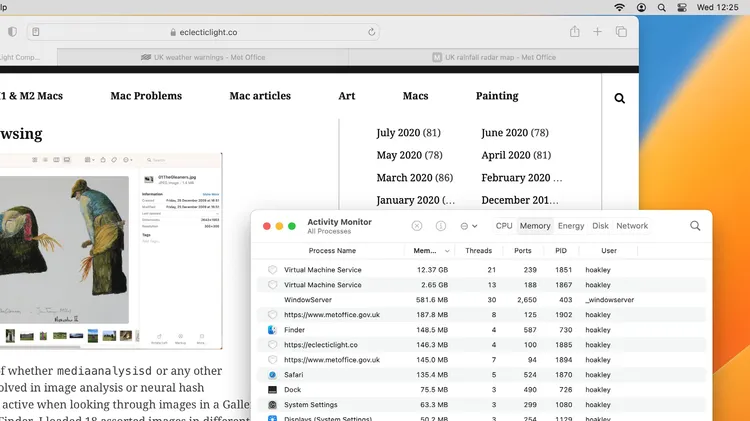Viewport: 750px width, 421px height.
Task: Switch to the CPU tab
Action: (504, 226)
